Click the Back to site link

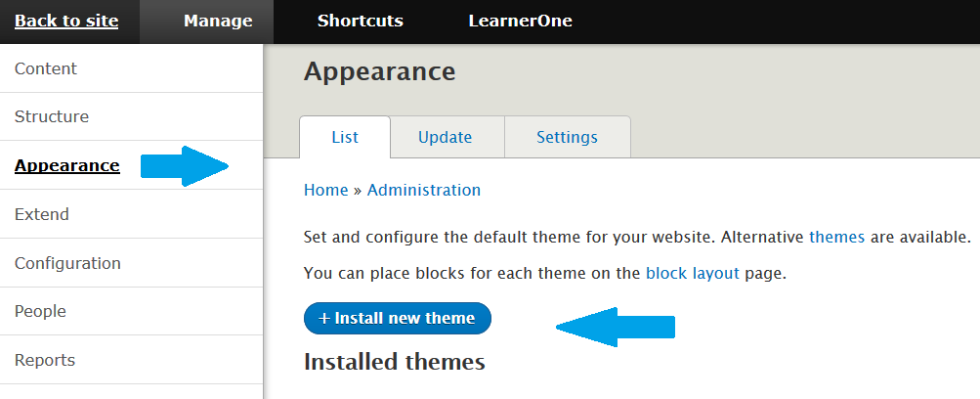66,21
